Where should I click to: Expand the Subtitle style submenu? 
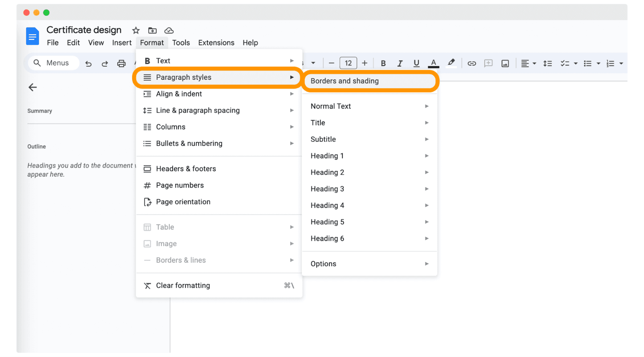[x=370, y=139]
